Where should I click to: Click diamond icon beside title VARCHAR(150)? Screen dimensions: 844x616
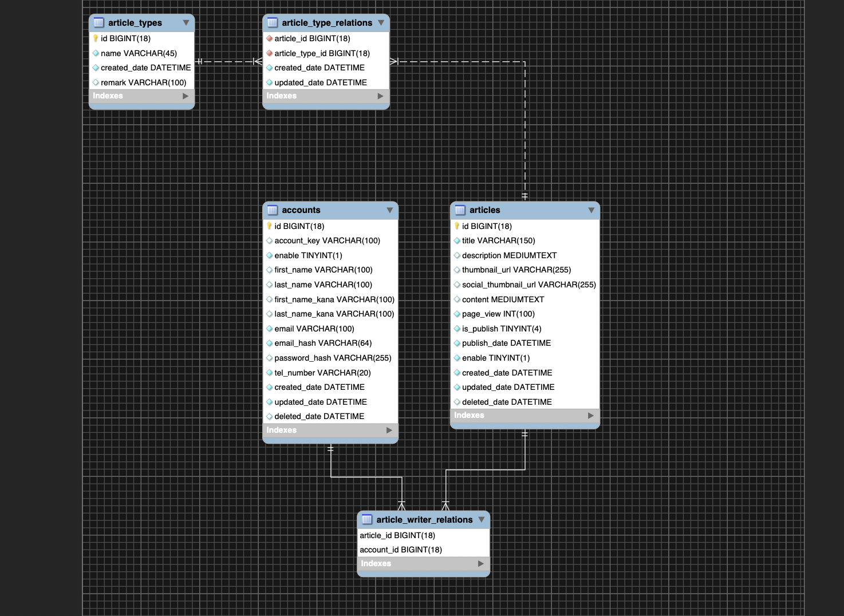coord(457,240)
